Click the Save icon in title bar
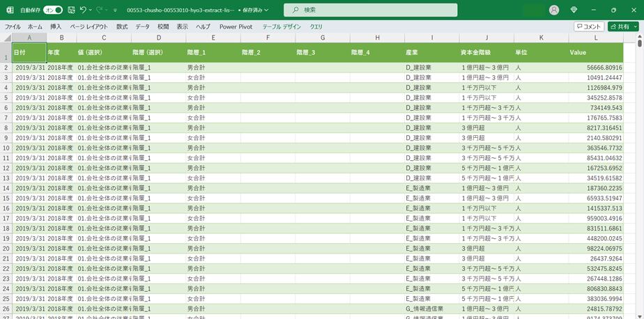 pyautogui.click(x=71, y=10)
